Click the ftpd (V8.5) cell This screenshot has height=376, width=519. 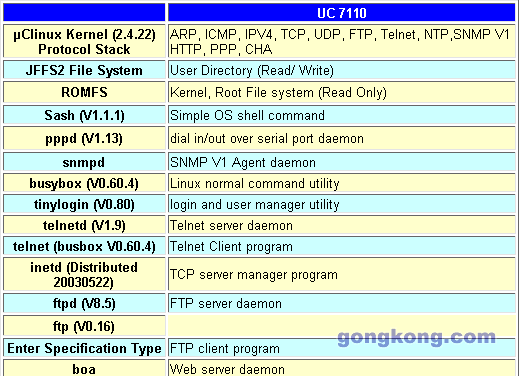tap(84, 303)
